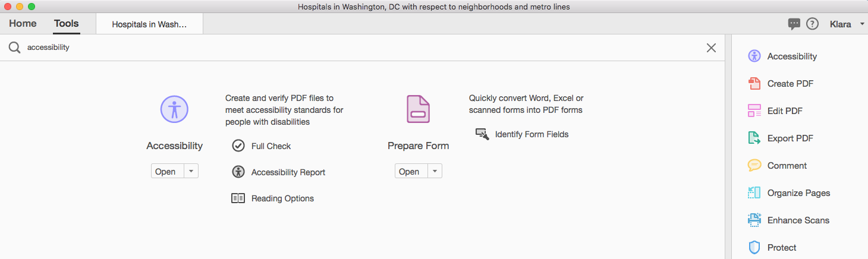Select Edit PDF icon in sidebar
868x259 pixels.
[x=754, y=111]
